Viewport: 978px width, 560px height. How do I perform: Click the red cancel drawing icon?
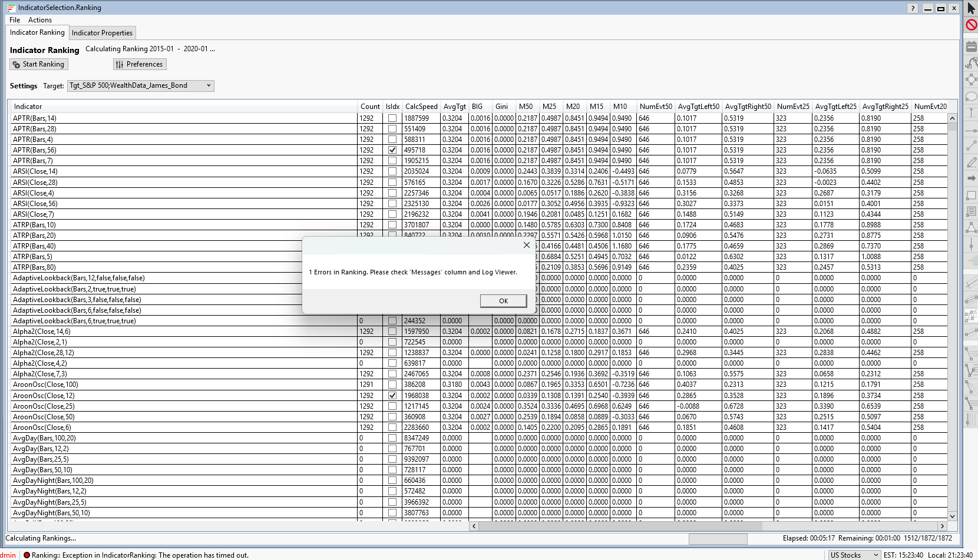971,25
